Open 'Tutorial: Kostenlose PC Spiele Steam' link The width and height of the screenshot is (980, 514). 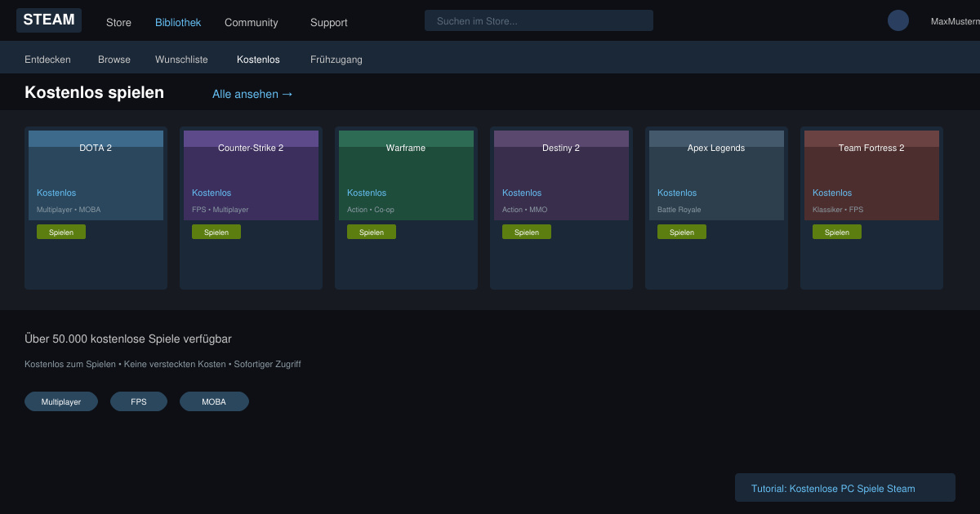[845, 488]
